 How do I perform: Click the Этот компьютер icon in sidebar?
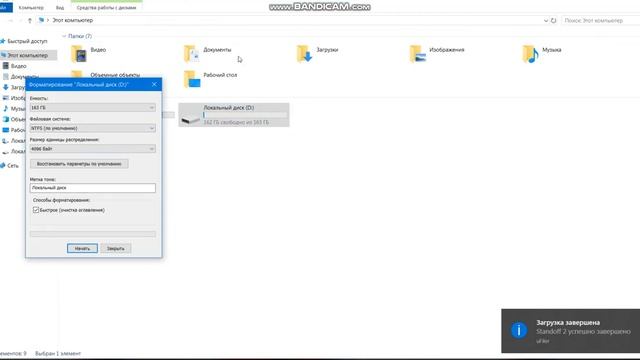pos(3,55)
